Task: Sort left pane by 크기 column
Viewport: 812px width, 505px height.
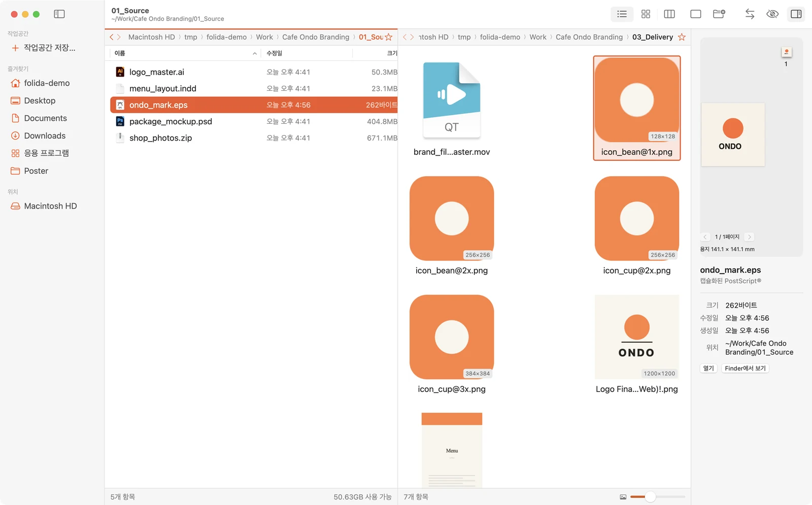Action: pyautogui.click(x=375, y=53)
